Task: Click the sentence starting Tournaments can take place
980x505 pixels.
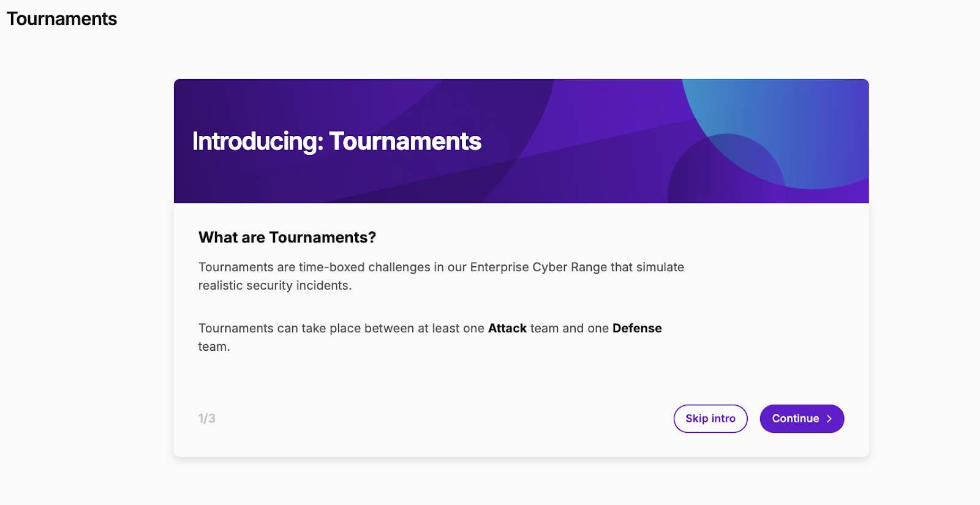Action: point(430,337)
